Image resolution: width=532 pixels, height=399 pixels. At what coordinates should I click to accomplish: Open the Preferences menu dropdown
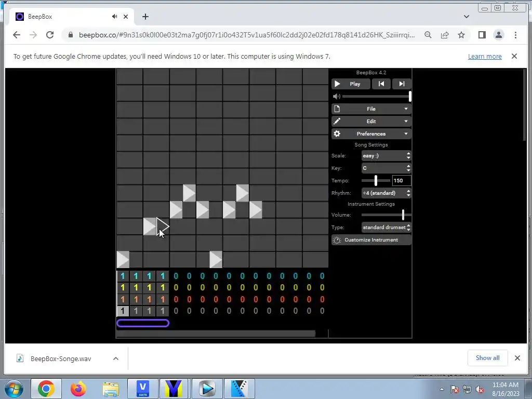pyautogui.click(x=371, y=134)
